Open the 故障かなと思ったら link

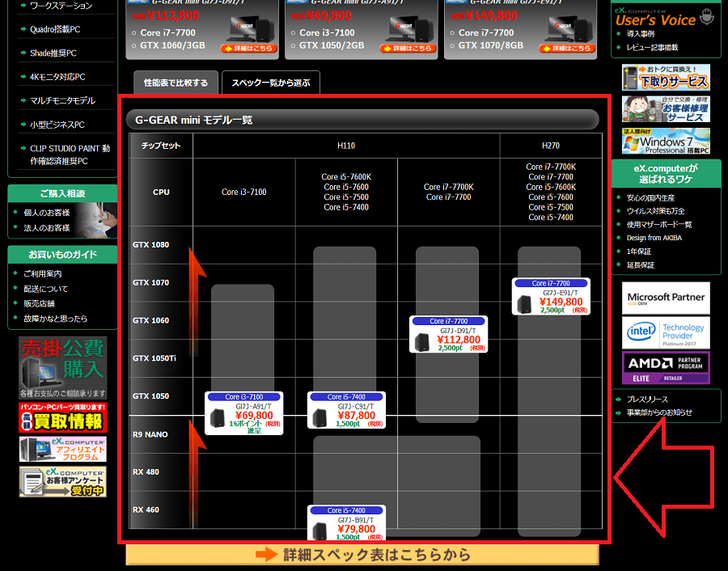click(55, 319)
